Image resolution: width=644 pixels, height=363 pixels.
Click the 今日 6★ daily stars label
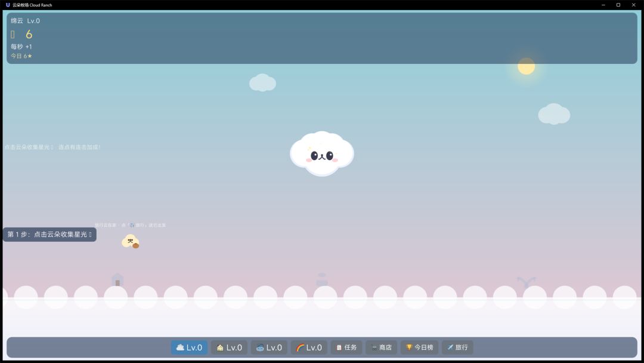[21, 56]
